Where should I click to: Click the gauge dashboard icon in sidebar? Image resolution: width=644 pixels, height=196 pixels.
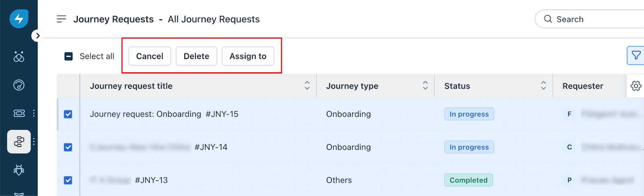[19, 85]
